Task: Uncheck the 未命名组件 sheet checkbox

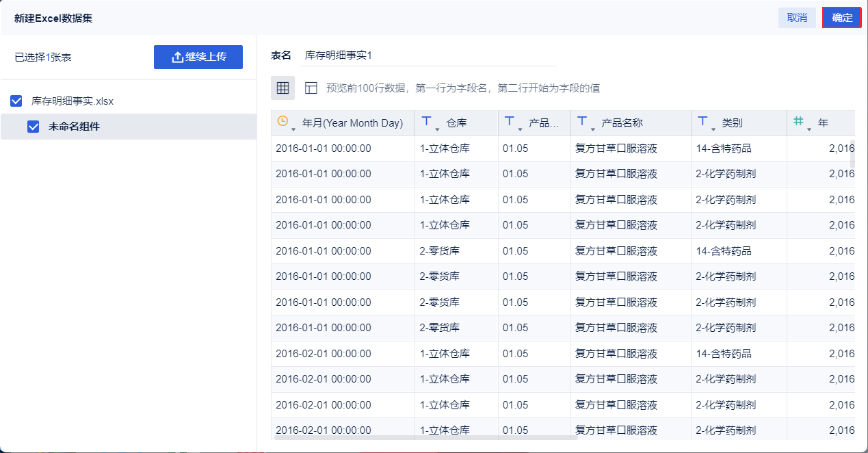Action: point(33,127)
